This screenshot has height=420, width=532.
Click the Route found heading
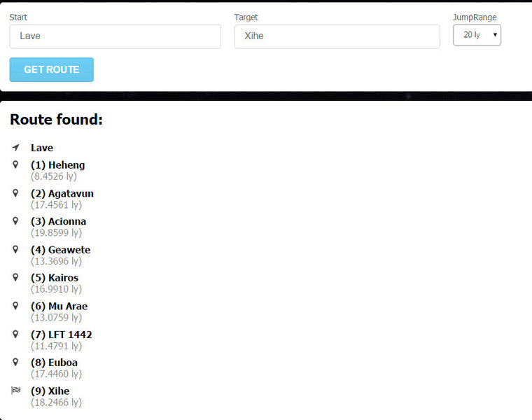click(56, 120)
